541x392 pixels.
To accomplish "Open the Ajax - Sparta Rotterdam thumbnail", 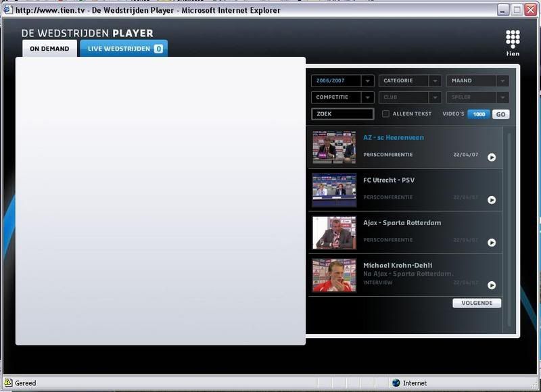I will click(334, 232).
